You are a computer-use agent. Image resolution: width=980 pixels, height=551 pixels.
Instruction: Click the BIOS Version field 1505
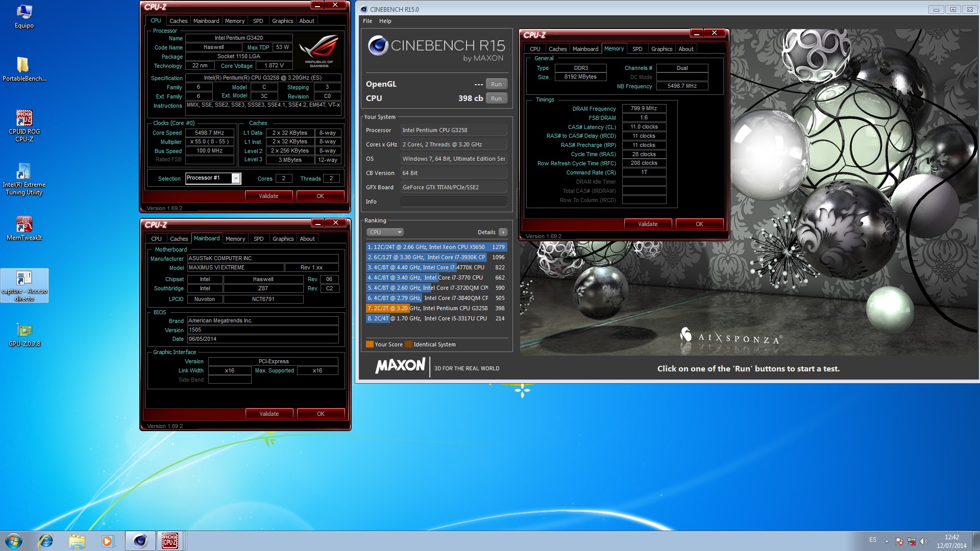[x=263, y=330]
